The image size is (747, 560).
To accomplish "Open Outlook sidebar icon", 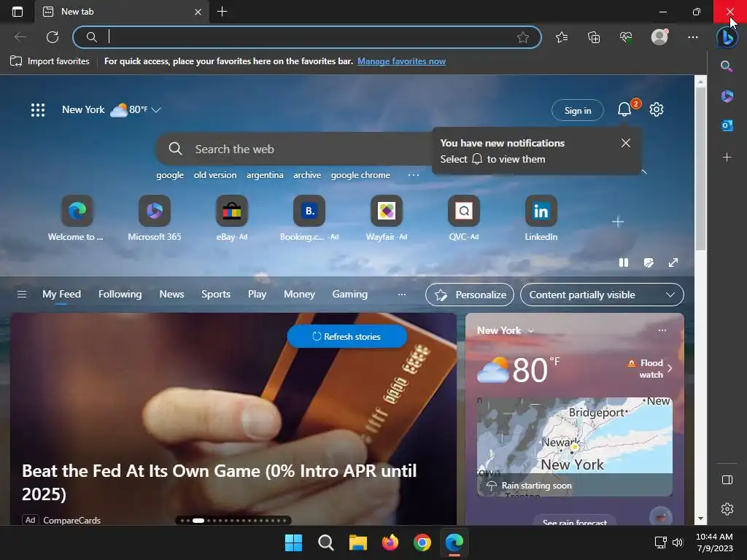I will tap(727, 125).
